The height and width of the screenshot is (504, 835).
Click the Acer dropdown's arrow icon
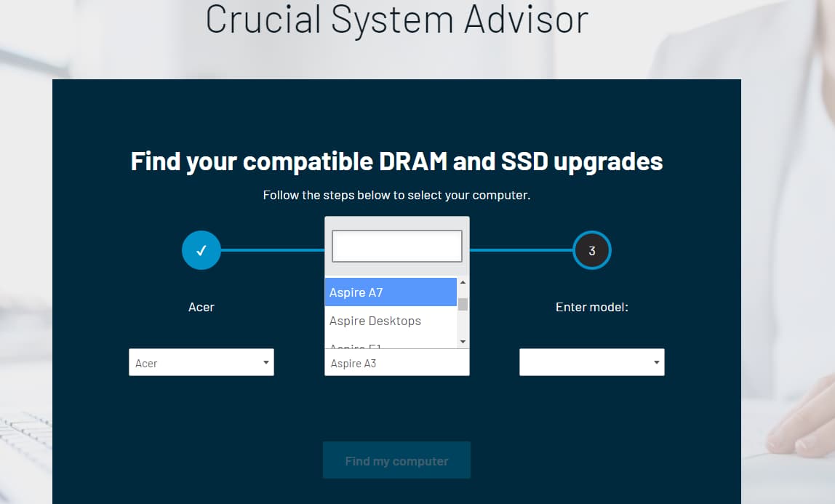pos(265,362)
